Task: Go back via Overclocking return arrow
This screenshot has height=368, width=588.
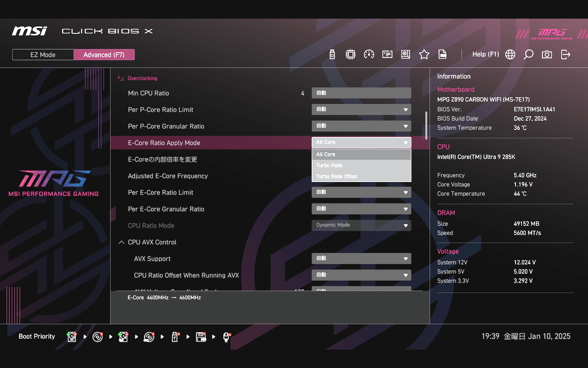Action: (x=121, y=78)
